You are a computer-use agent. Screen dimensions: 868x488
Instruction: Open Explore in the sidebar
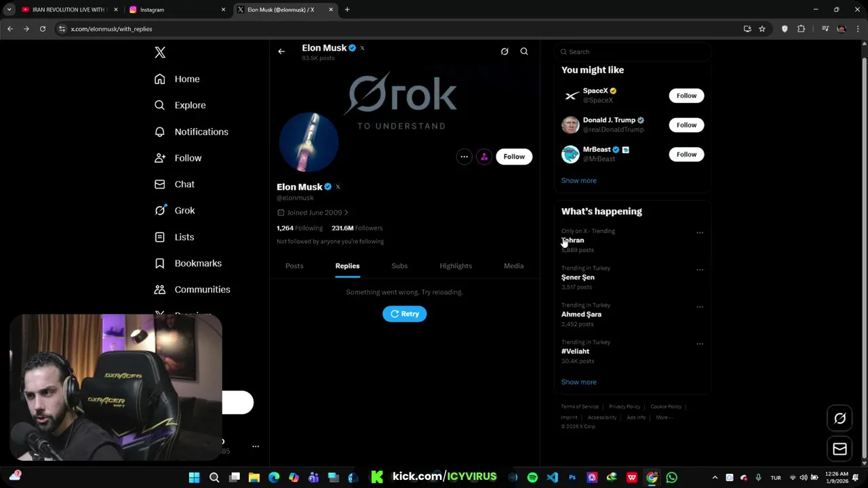pyautogui.click(x=180, y=105)
